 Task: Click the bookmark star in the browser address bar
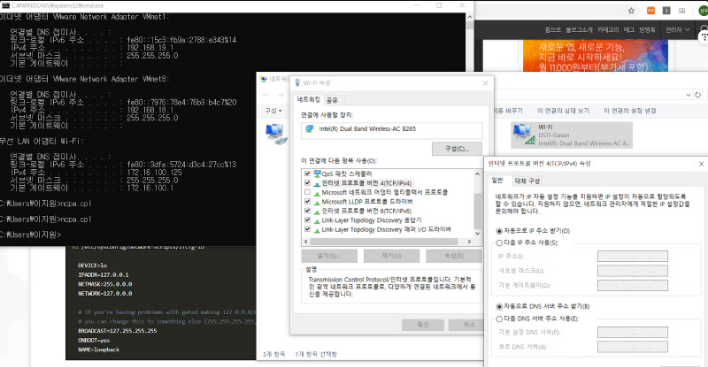631,10
